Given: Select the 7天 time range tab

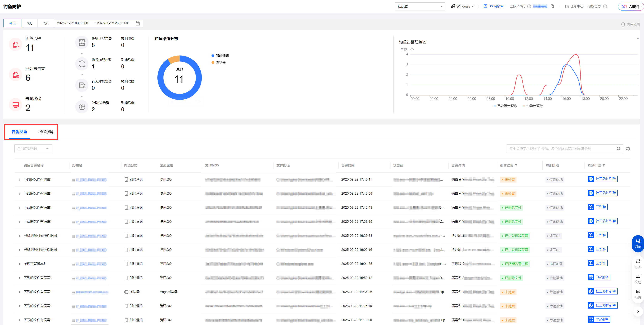Looking at the screenshot, I should tap(46, 23).
